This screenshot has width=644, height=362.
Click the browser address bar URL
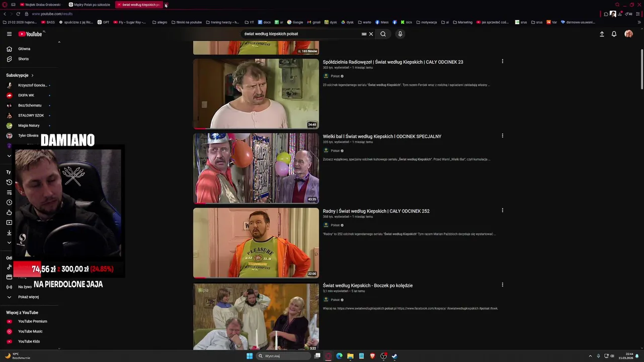point(52,14)
